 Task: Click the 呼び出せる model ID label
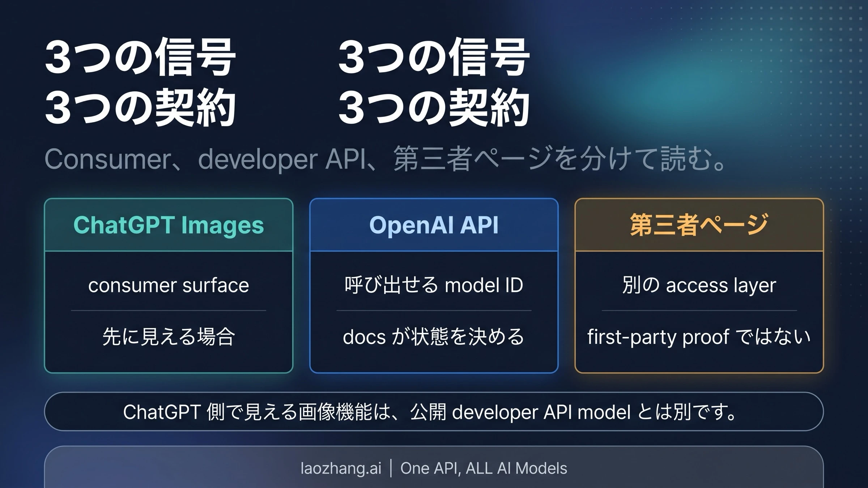433,284
